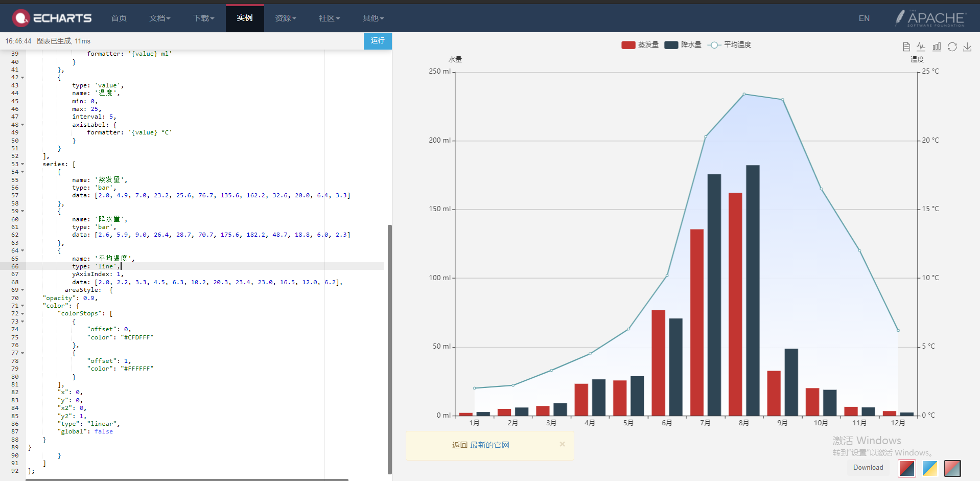Switch chart to line type via toolbox icon
Screen dimensions: 980x481
(x=921, y=47)
